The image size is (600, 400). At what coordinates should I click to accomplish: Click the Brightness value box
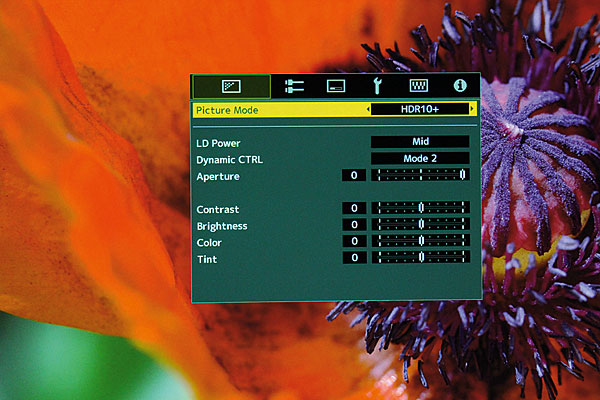coord(354,224)
